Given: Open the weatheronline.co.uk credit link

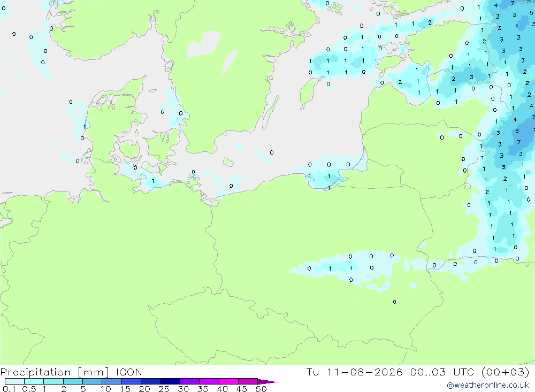Looking at the screenshot, I should pos(488,385).
